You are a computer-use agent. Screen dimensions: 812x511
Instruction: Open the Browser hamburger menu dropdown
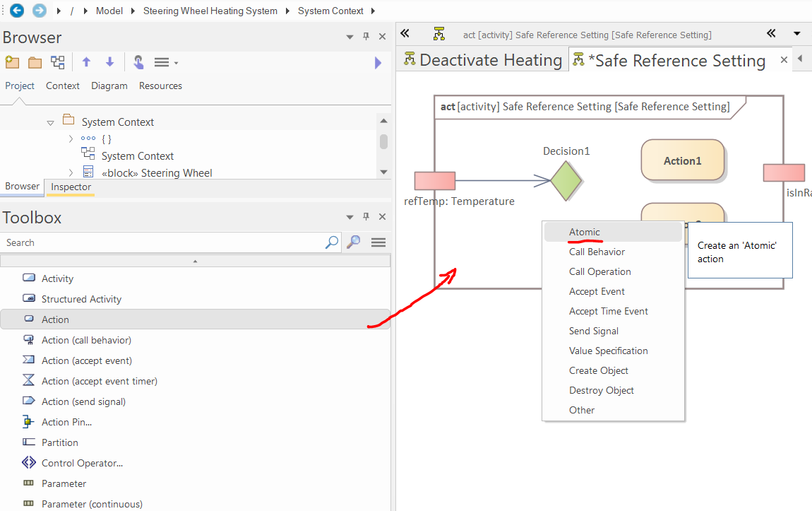click(166, 63)
